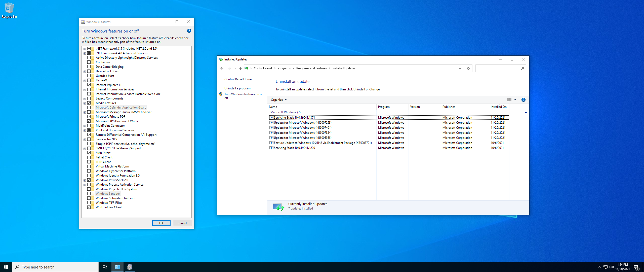Image resolution: width=644 pixels, height=272 pixels.
Task: Select Feature Update to Windows 10 21H2 row
Action: coord(389,143)
